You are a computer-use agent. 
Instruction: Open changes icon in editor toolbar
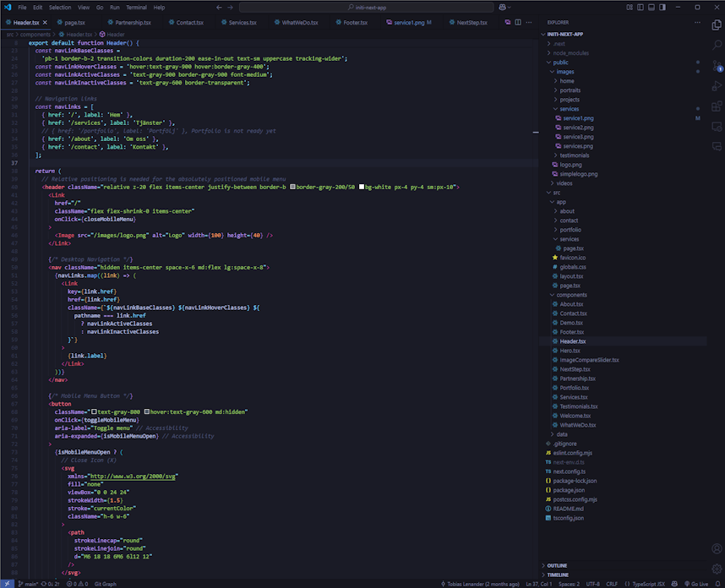click(508, 22)
